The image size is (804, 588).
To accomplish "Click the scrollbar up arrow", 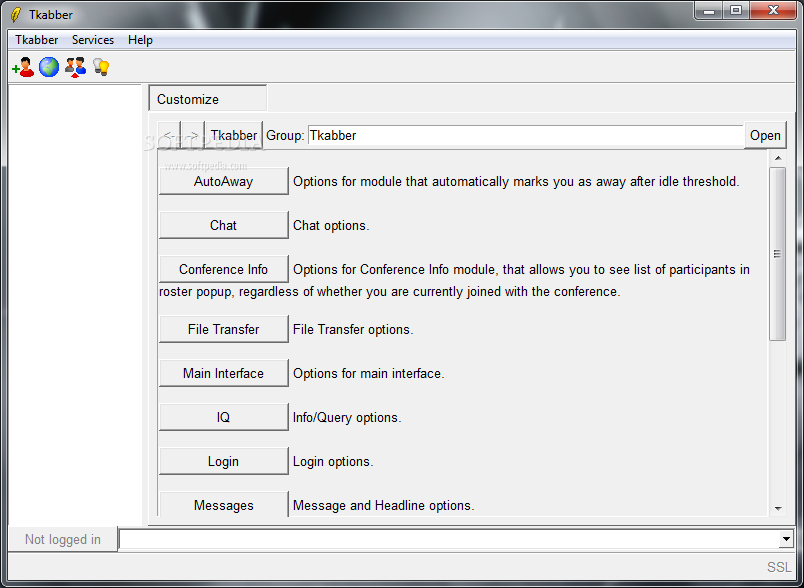I will (778, 158).
